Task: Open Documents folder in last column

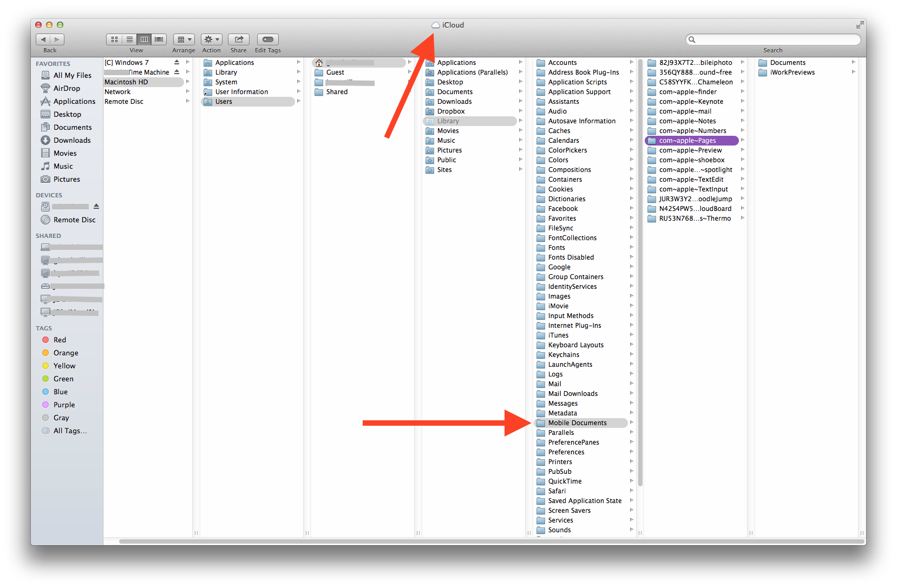Action: [788, 63]
